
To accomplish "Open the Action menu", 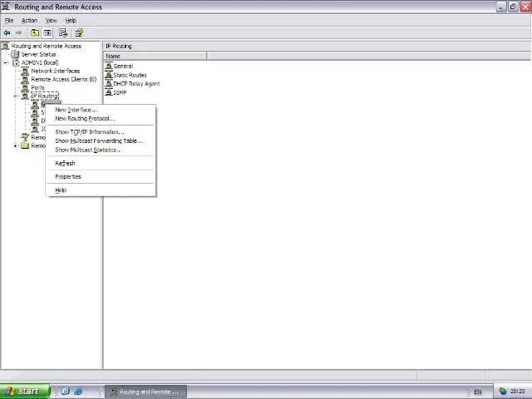I will (30, 20).
